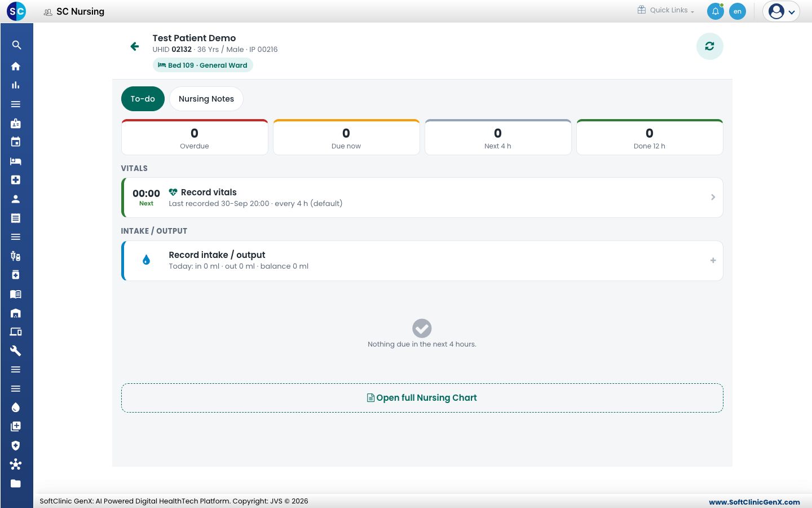Viewport: 812px width, 508px height.
Task: Open the shield icon in sidebar
Action: [16, 445]
